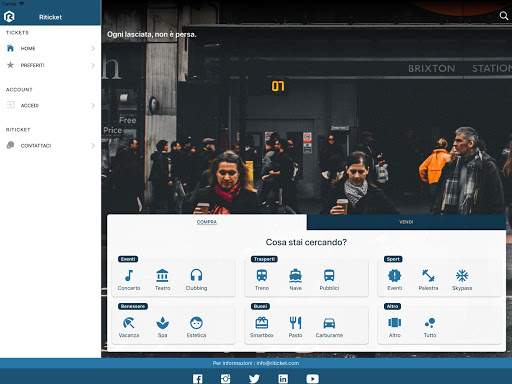This screenshot has width=512, height=384.
Task: Select the Smartbox gift icon
Action: click(262, 323)
